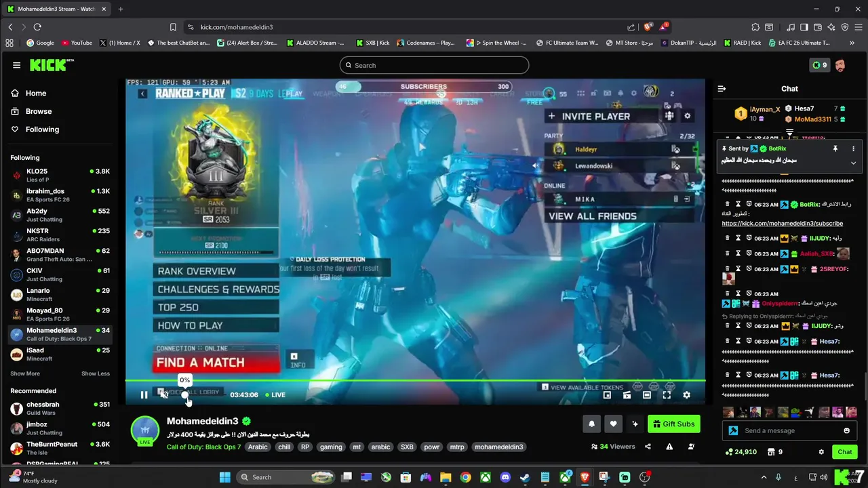
Task: Click the Kick search field
Action: coord(434,65)
